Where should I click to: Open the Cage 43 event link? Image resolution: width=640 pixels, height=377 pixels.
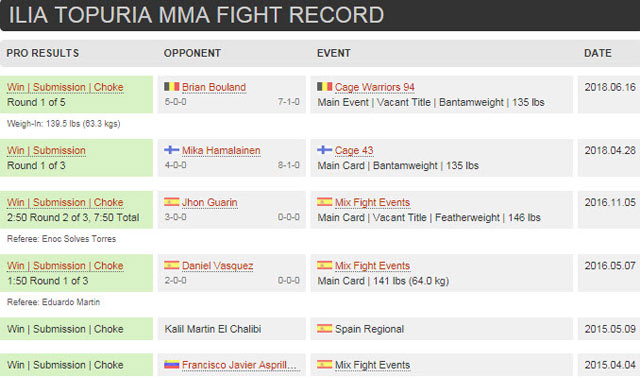click(354, 151)
